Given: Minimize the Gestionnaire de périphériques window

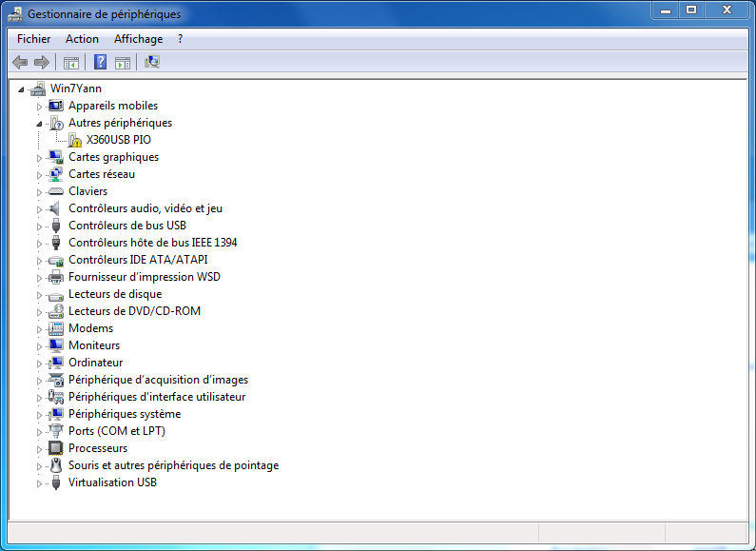Looking at the screenshot, I should point(666,10).
